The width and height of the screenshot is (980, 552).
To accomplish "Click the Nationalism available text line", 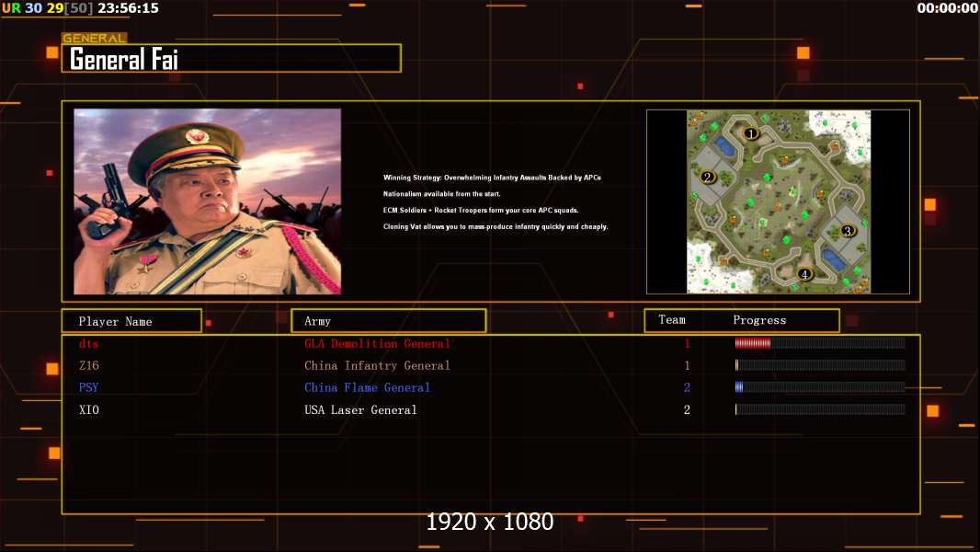I will 442,194.
